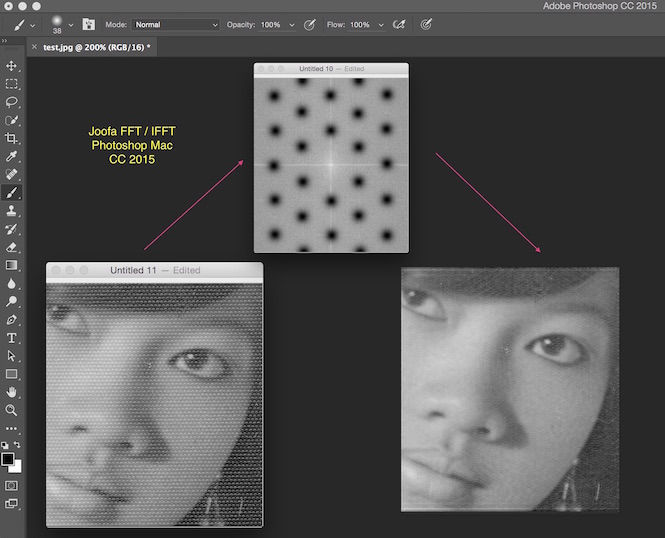Enable airbrush-style build-up

coord(399,25)
